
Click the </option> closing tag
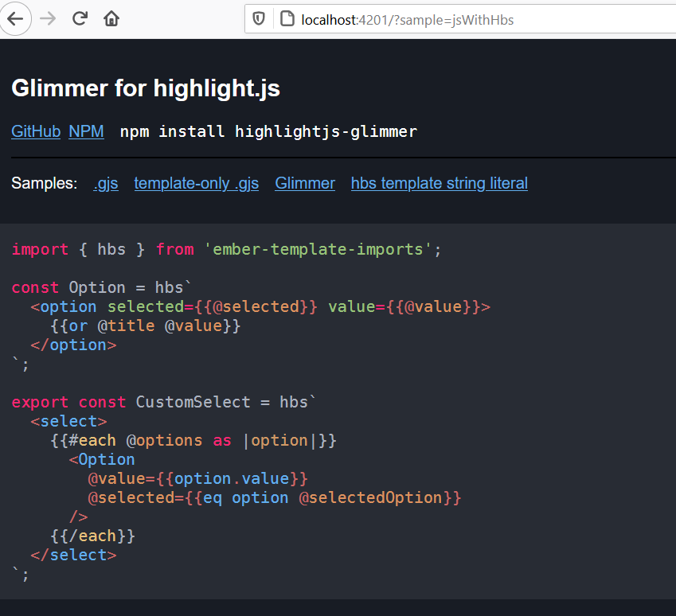tap(74, 345)
